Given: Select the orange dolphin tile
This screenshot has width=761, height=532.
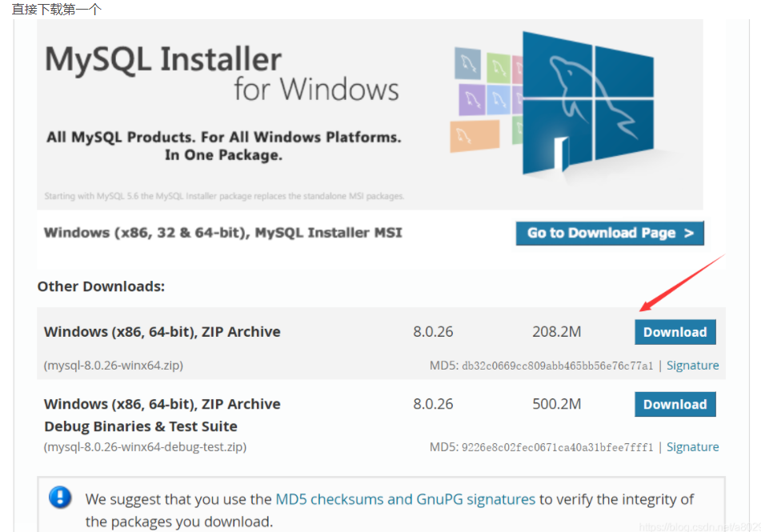Looking at the screenshot, I should pyautogui.click(x=475, y=134).
